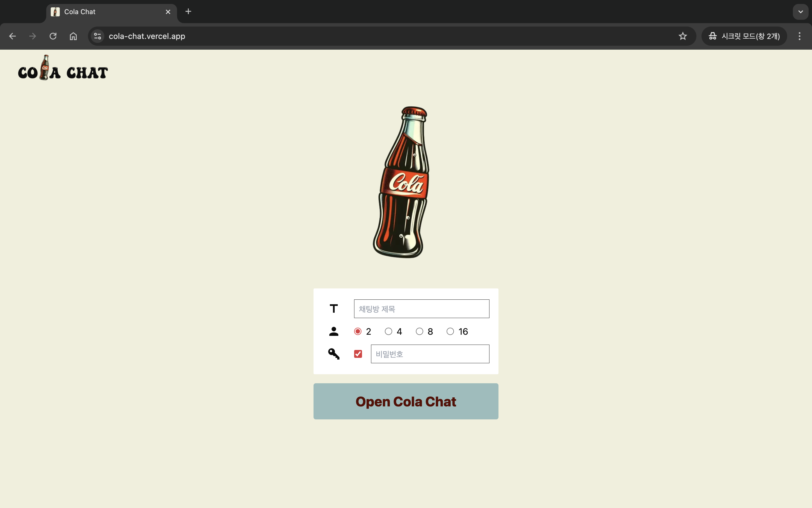Click the Open Cola Chat button
This screenshot has width=812, height=508.
pyautogui.click(x=406, y=401)
